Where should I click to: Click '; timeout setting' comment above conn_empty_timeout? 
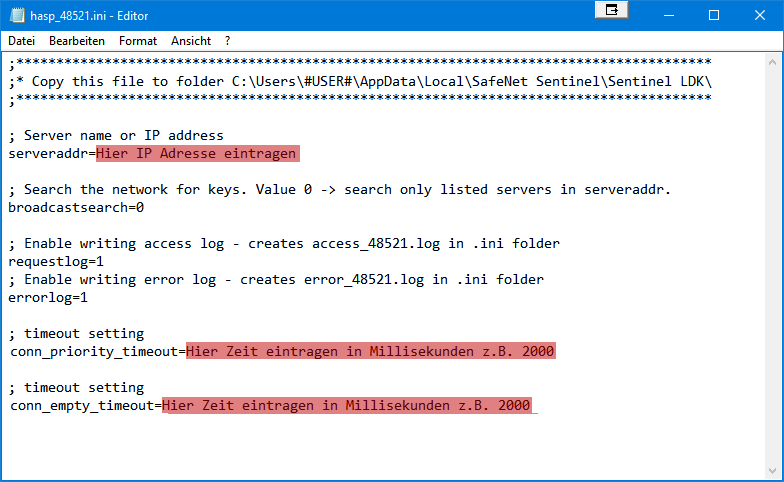(76, 388)
